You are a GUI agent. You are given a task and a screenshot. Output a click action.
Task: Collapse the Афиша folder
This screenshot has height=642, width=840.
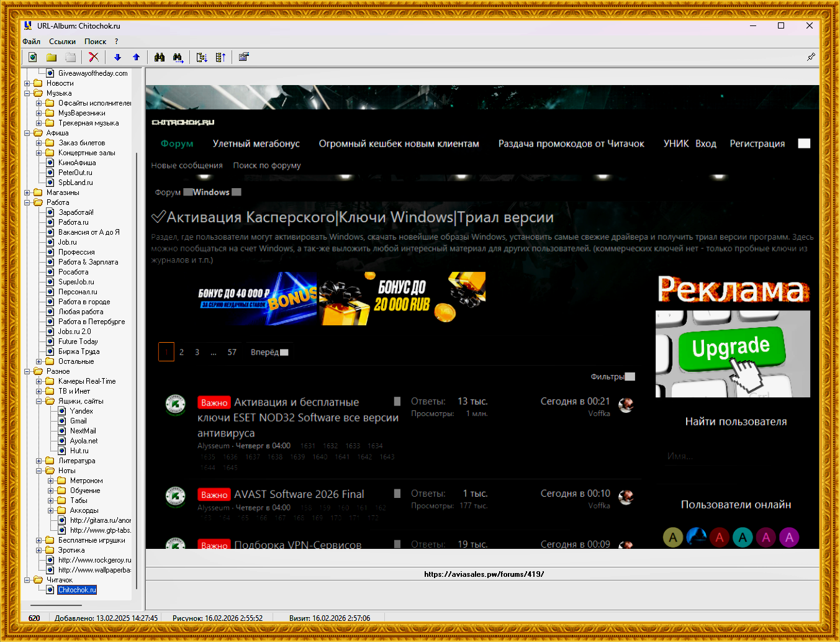(27, 133)
